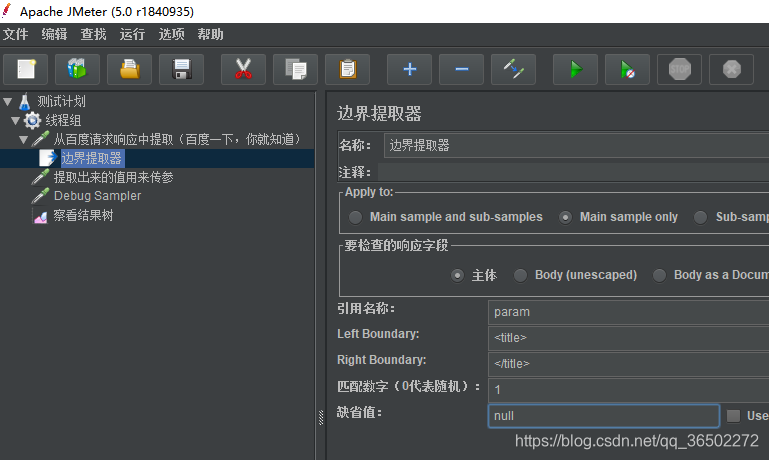Start the test with green play icon
The height and width of the screenshot is (460, 769).
tap(575, 69)
